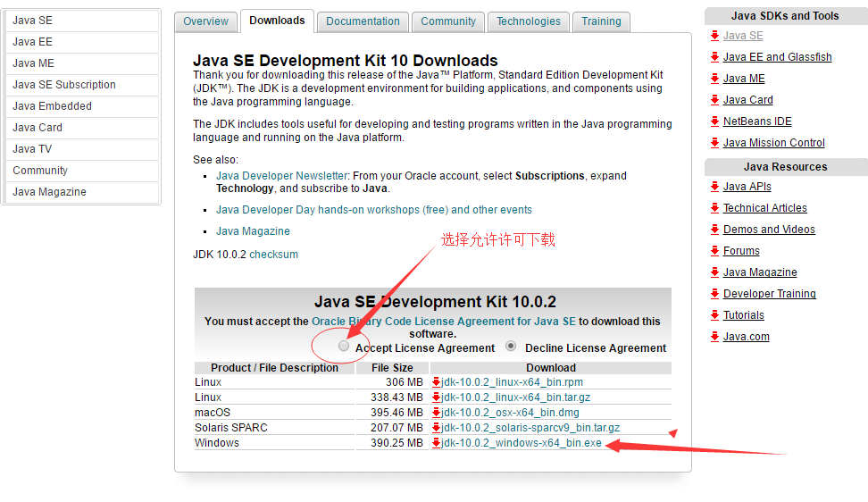Click the red arrow icon next to NetBeans IDE
The width and height of the screenshot is (868, 502).
point(714,121)
